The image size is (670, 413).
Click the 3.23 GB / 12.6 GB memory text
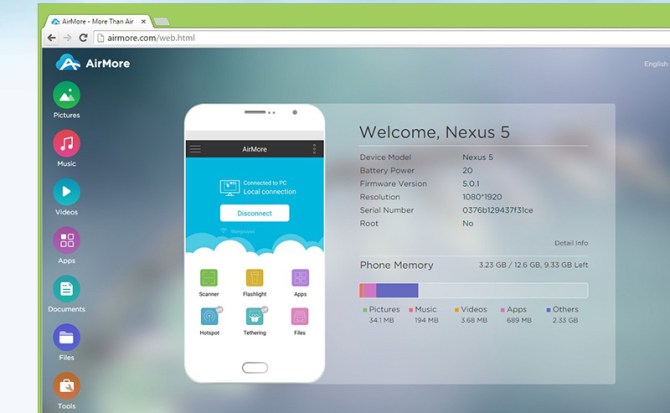[x=533, y=265]
